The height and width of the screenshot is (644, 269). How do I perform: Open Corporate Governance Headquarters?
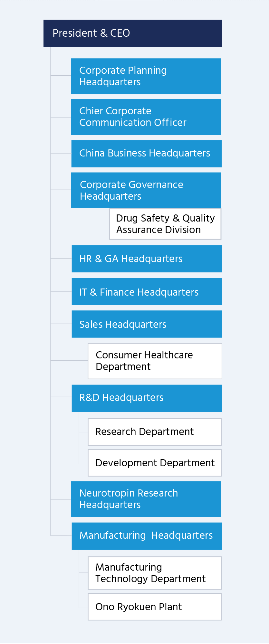click(x=146, y=190)
